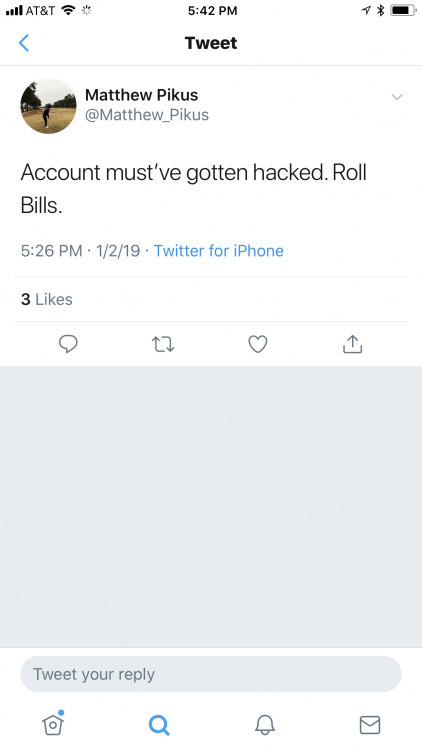The height and width of the screenshot is (750, 422).
Task: Tap the Twitter for iPhone link
Action: [x=219, y=251]
